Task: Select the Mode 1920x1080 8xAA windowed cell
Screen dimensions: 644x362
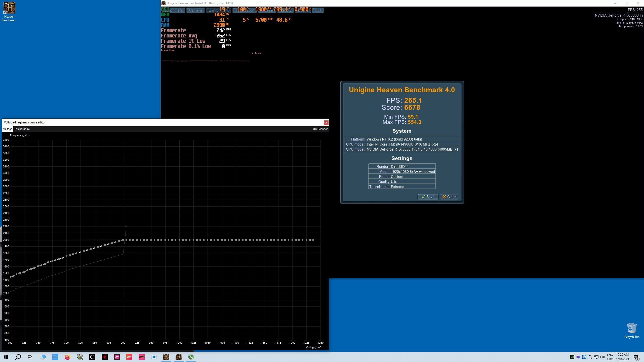Action: pyautogui.click(x=413, y=172)
